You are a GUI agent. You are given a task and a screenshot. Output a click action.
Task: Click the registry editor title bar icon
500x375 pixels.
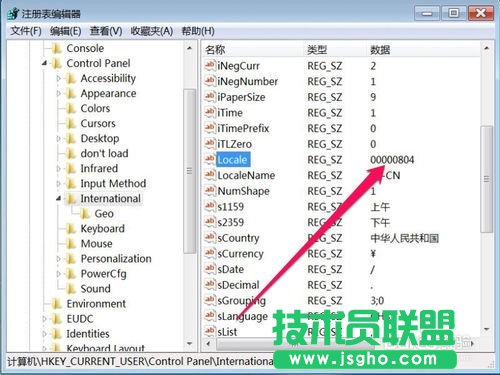click(x=13, y=13)
